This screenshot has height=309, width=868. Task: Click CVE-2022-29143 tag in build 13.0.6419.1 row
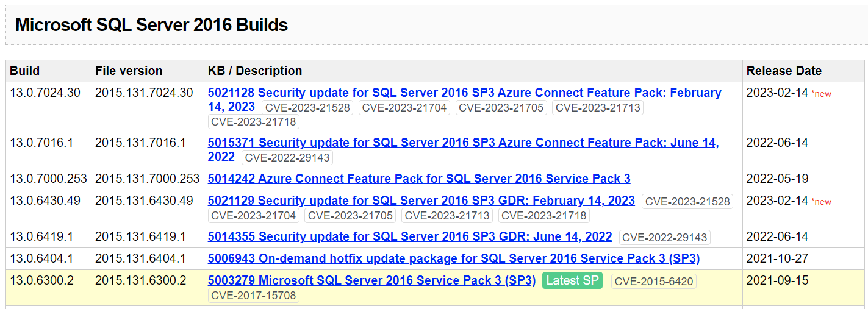coord(664,238)
